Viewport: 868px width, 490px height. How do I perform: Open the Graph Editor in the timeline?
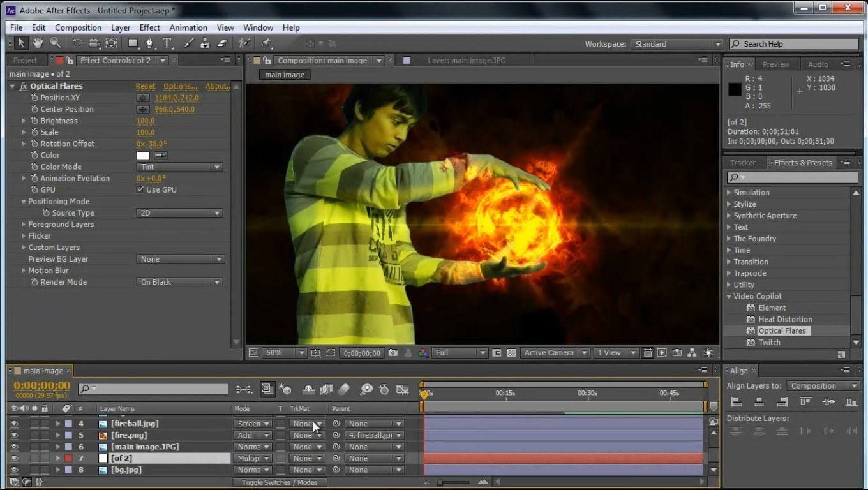coord(402,389)
